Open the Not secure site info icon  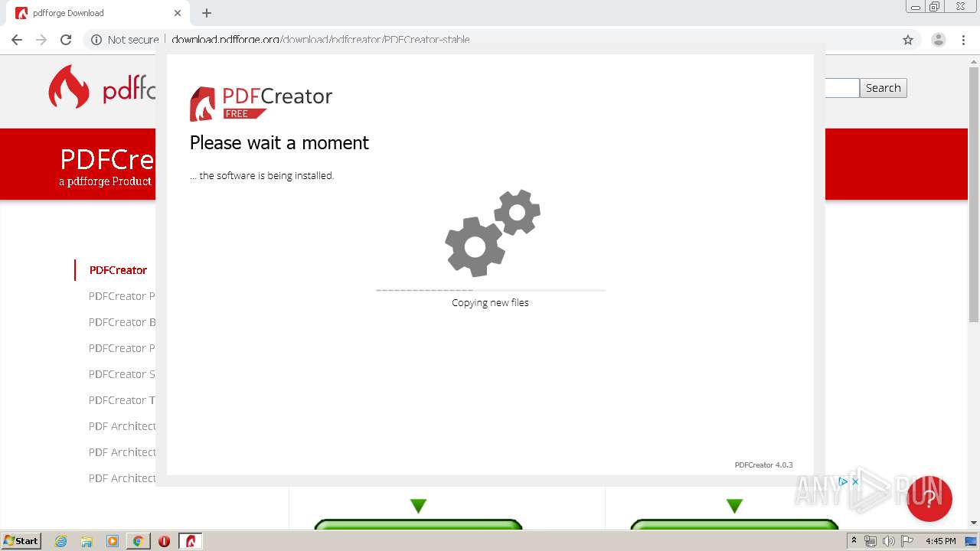pos(96,40)
